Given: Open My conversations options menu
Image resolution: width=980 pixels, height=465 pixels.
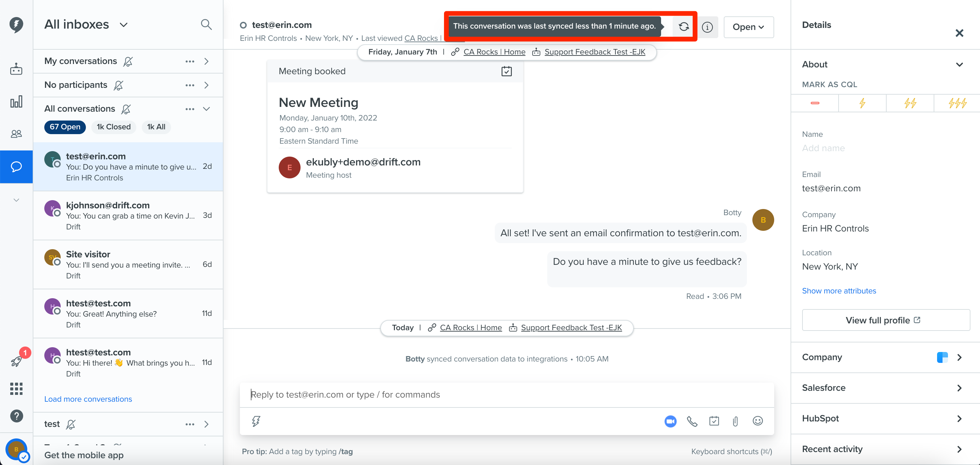Looking at the screenshot, I should click(190, 61).
